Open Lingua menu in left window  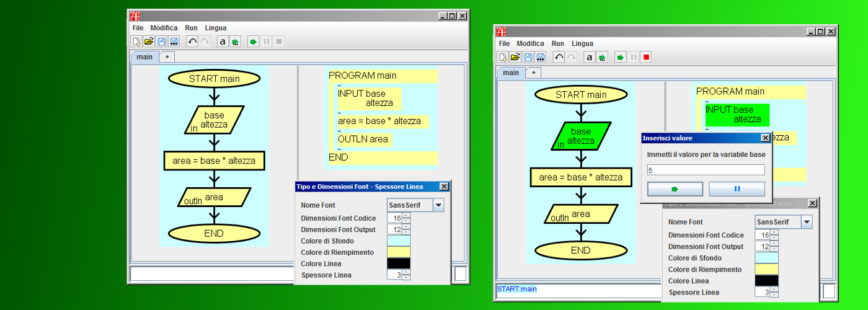[x=216, y=28]
